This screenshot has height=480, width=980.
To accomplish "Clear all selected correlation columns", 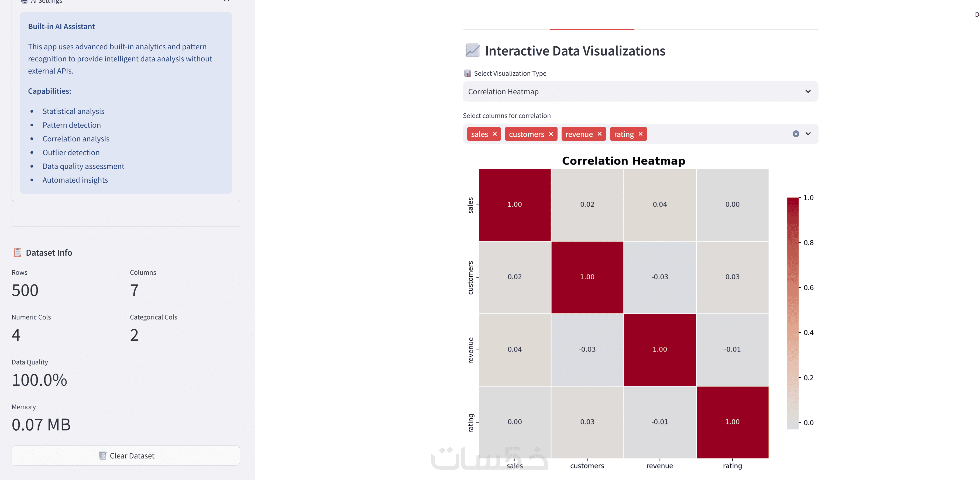I will [796, 134].
